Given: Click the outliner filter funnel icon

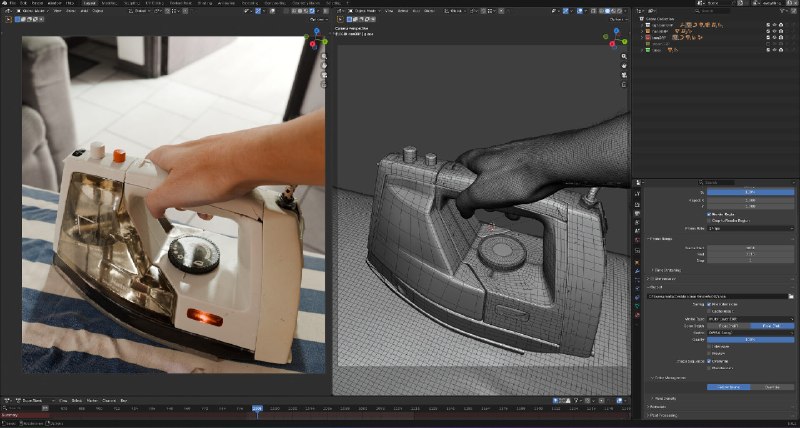Looking at the screenshot, I should point(782,11).
